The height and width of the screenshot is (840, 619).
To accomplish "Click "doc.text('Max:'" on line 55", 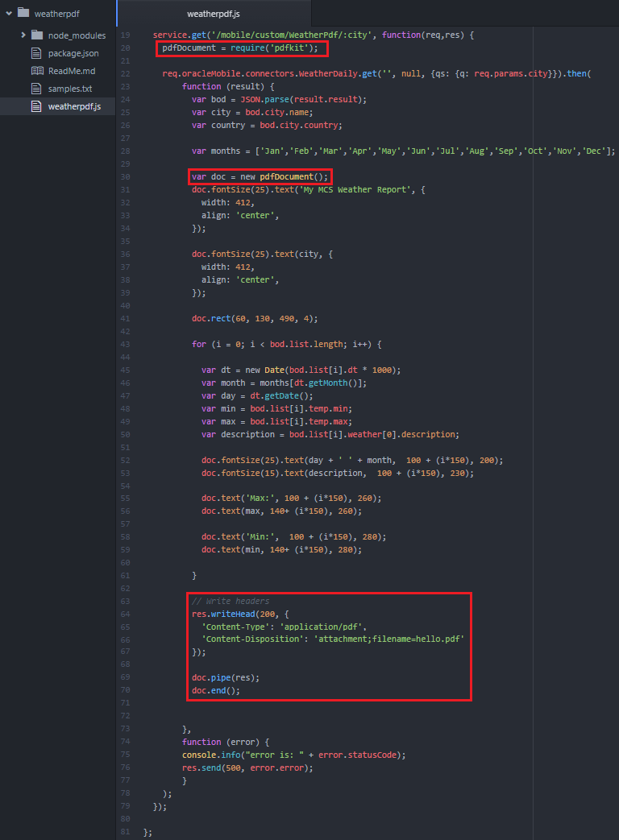I will pyautogui.click(x=292, y=499).
